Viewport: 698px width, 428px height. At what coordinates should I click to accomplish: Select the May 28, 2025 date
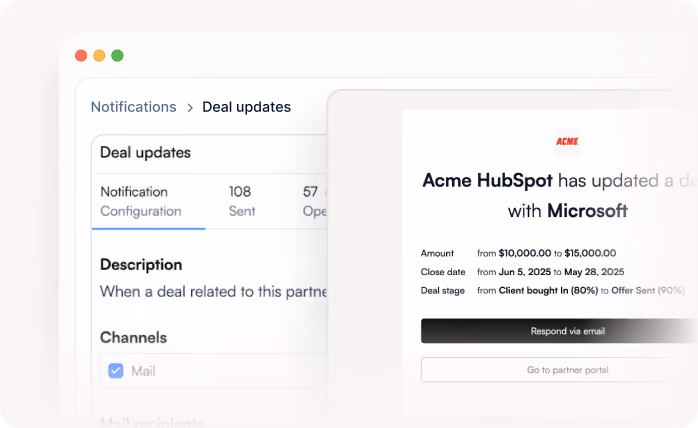[594, 272]
